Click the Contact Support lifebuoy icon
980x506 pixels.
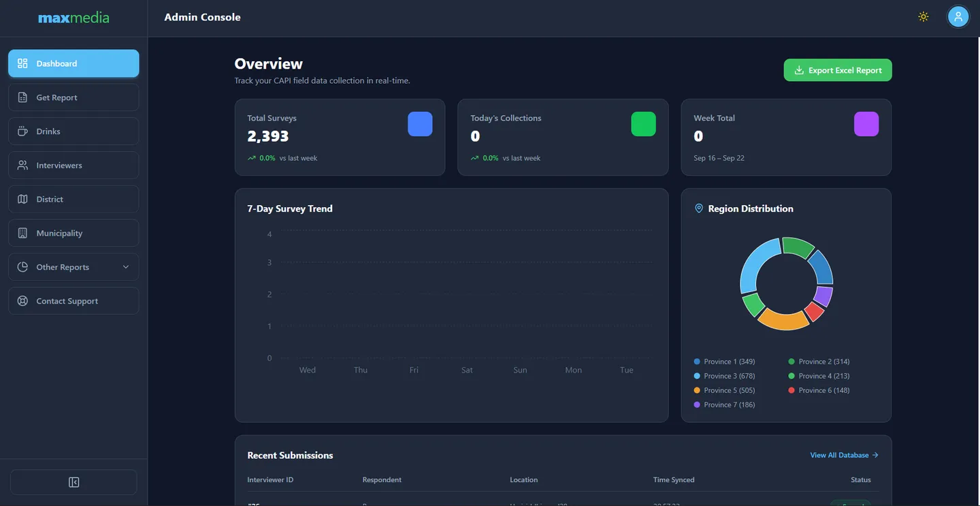click(22, 301)
